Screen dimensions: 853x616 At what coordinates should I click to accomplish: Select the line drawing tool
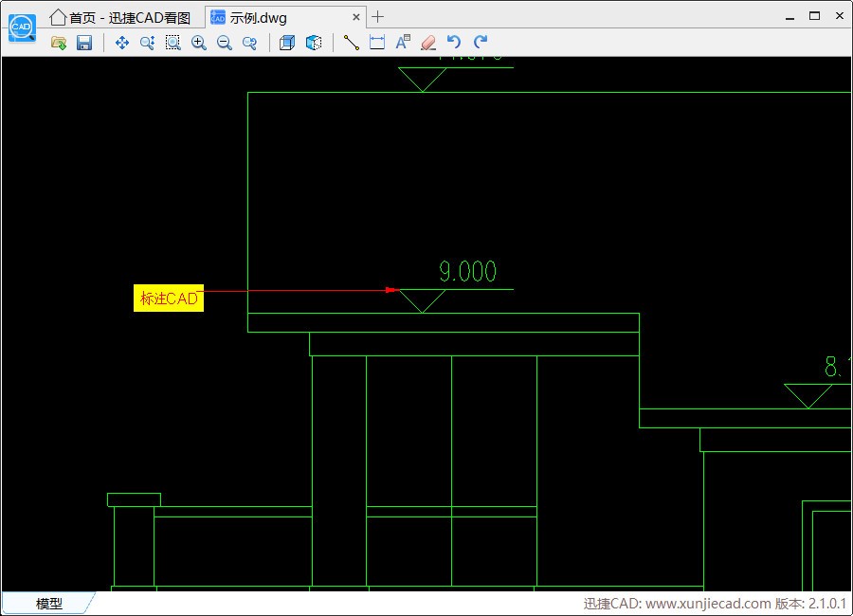(352, 43)
